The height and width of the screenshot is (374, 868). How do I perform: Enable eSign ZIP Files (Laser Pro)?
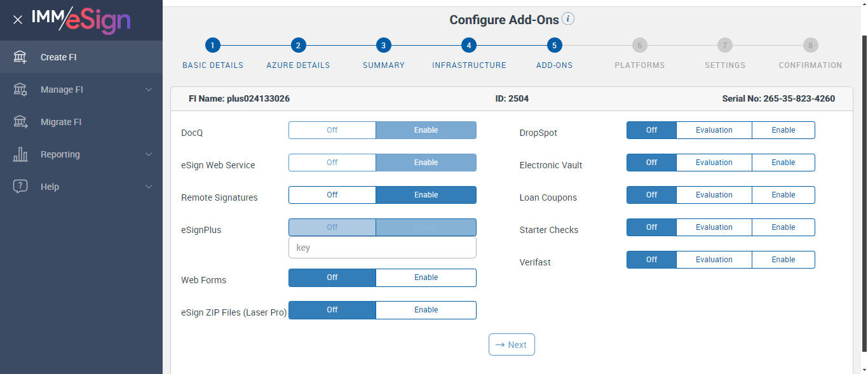426,310
